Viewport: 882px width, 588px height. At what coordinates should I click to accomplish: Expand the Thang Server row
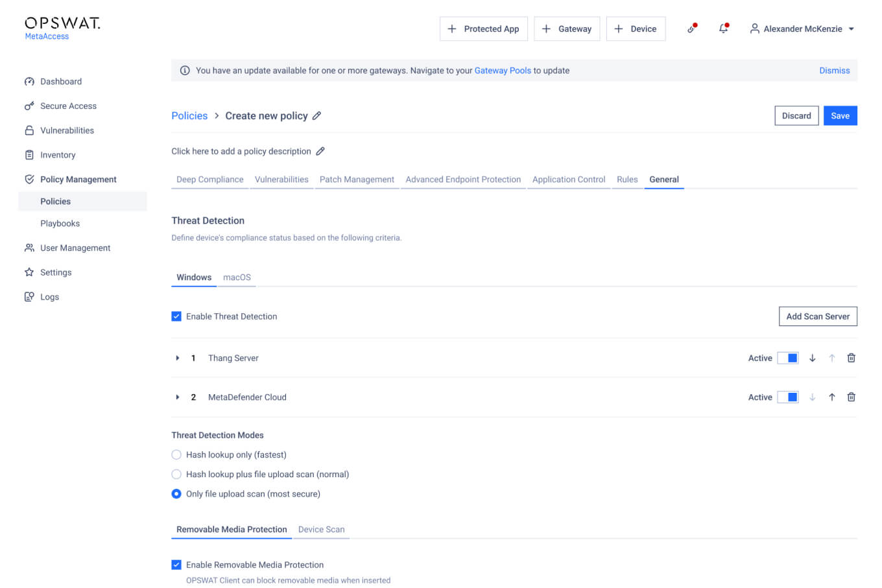[x=178, y=358]
